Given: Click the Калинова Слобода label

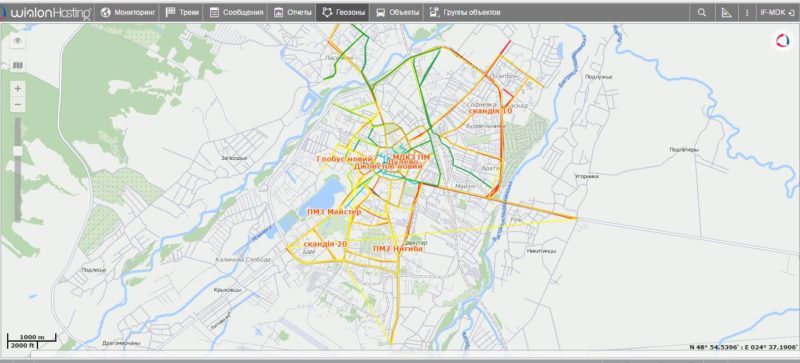Looking at the screenshot, I should [242, 259].
